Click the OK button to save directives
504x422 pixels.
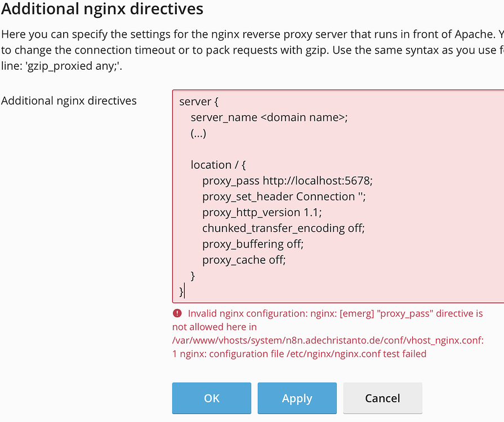pyautogui.click(x=211, y=398)
